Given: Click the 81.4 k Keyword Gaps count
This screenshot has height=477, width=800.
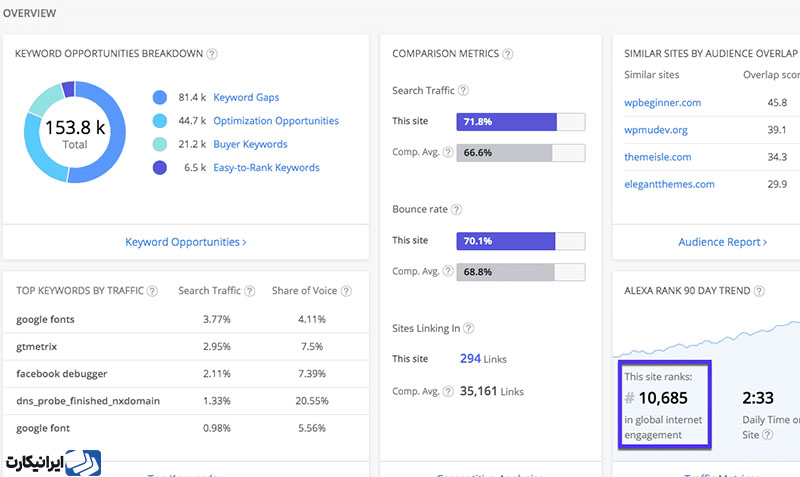Looking at the screenshot, I should coord(192,97).
